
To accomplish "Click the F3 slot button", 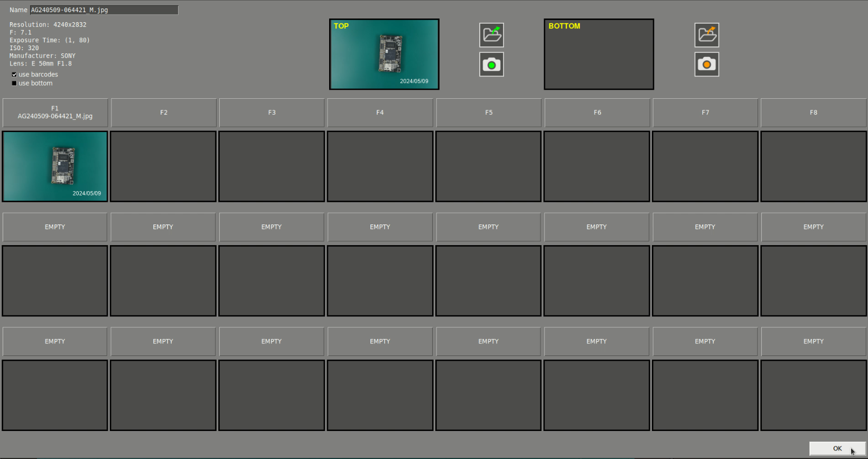I will pos(272,113).
